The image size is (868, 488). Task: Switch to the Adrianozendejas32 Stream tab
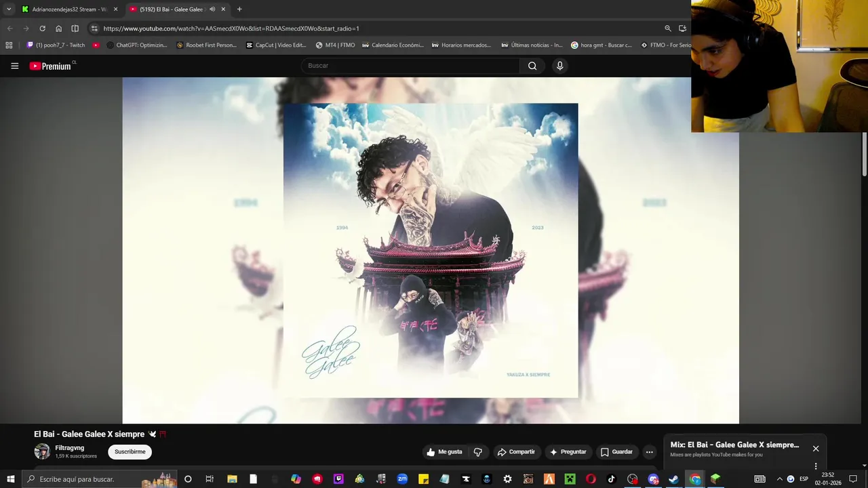click(69, 9)
